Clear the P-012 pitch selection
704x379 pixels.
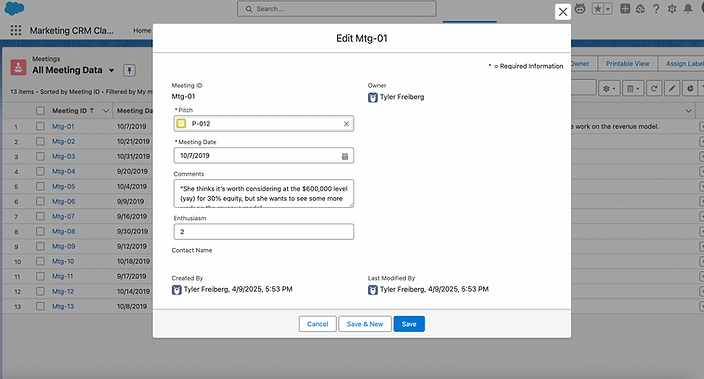[x=346, y=123]
